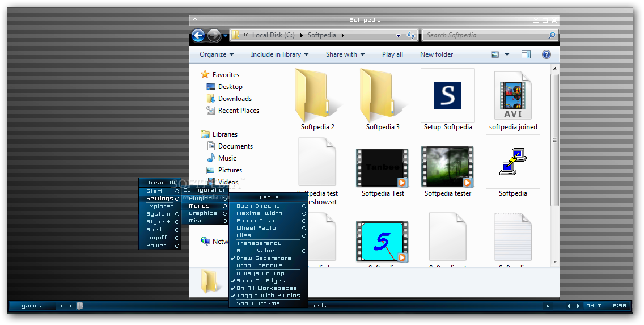Screen dimensions: 644x325
Task: Open the Videos library
Action: (228, 182)
